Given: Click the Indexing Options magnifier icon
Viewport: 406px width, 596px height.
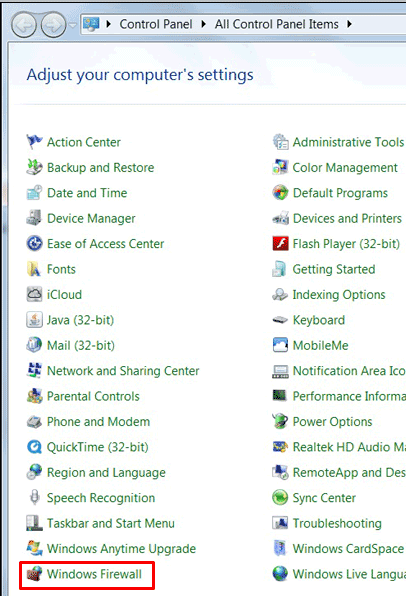Looking at the screenshot, I should [x=280, y=295].
